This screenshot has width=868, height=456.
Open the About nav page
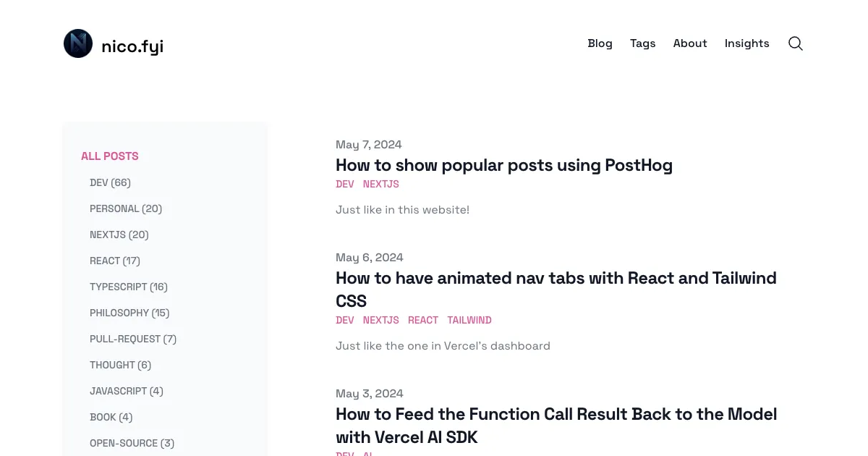690,43
